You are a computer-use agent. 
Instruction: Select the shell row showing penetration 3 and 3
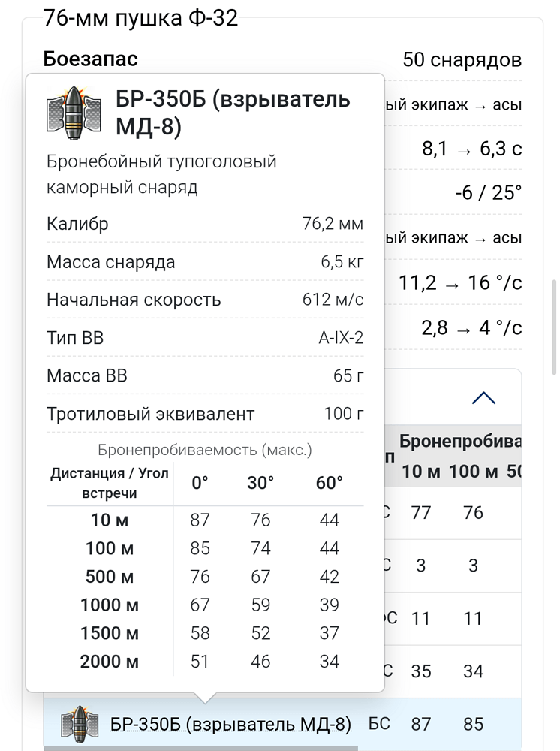point(453,566)
